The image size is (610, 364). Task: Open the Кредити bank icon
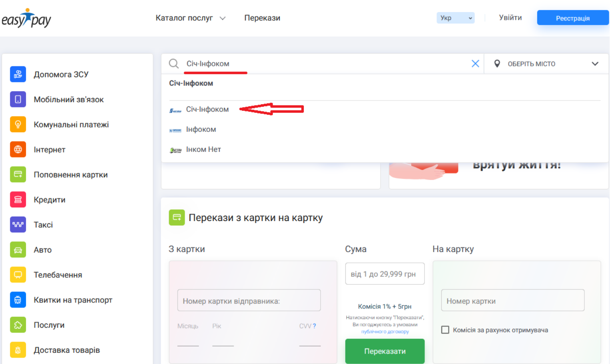(x=18, y=200)
